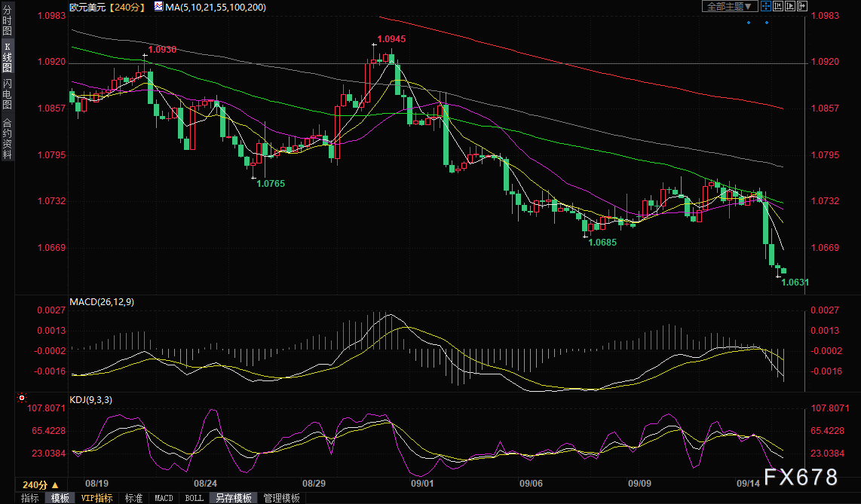Viewport: 861px width, 504px height.
Task: Click the second blue dot marker
Action: click(x=767, y=23)
